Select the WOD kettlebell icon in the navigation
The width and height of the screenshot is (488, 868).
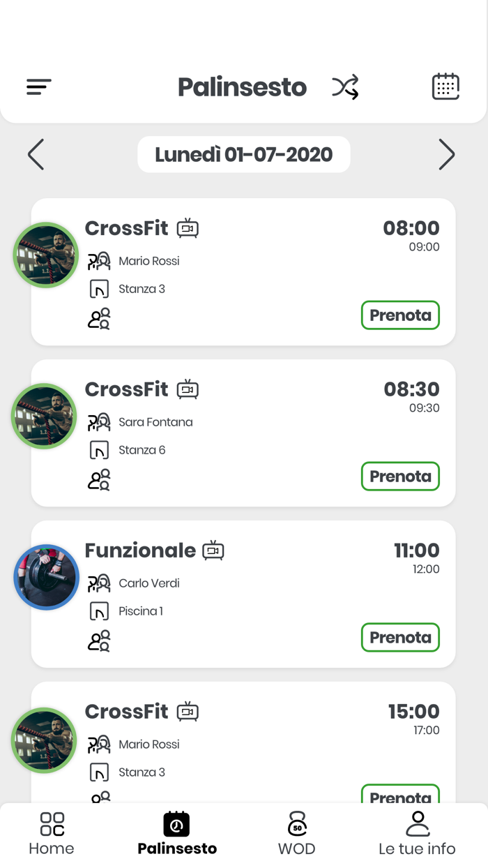tap(297, 825)
